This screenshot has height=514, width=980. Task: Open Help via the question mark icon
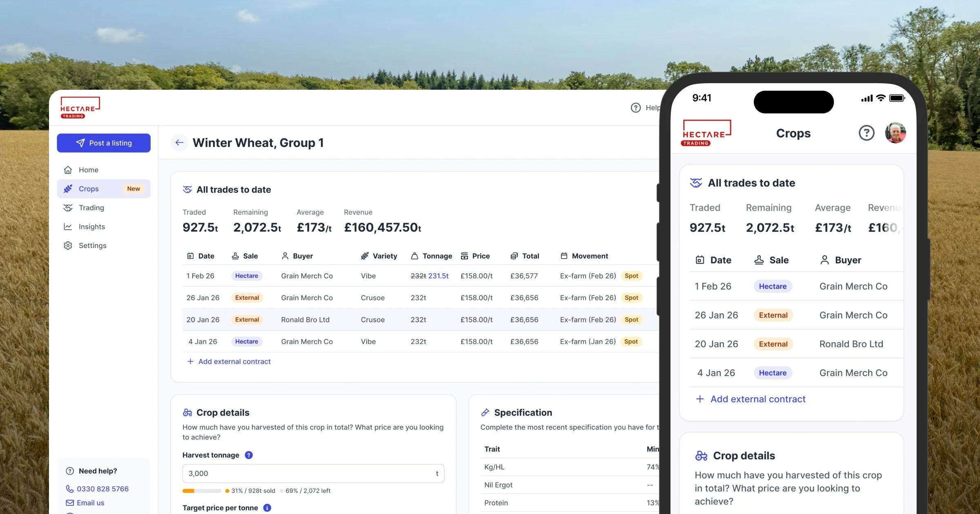click(636, 107)
